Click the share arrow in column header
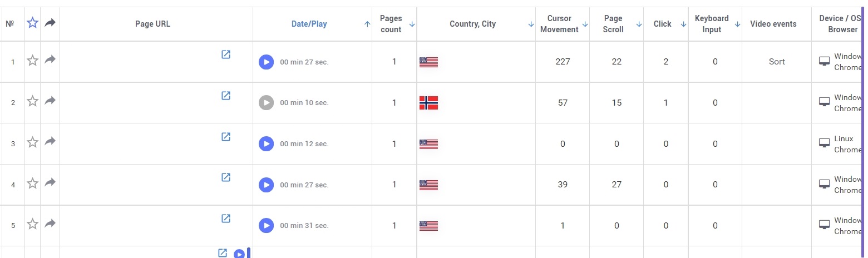 click(50, 23)
